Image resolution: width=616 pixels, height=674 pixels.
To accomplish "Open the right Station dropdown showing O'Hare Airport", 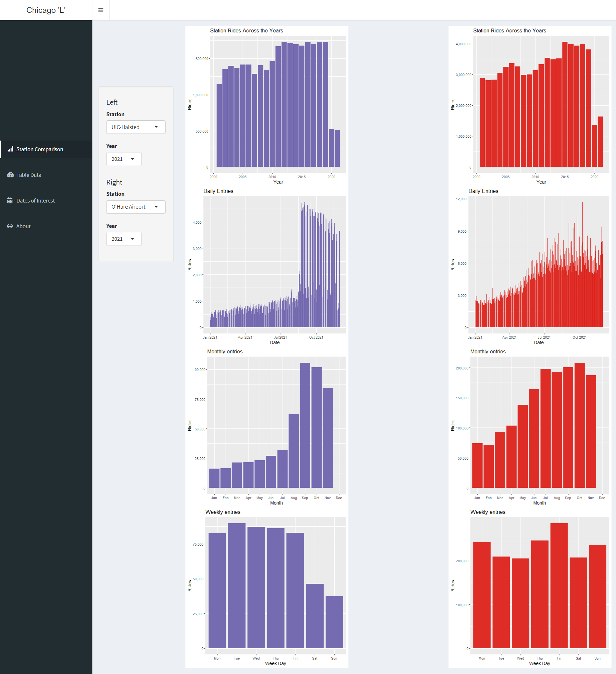I will coord(135,207).
